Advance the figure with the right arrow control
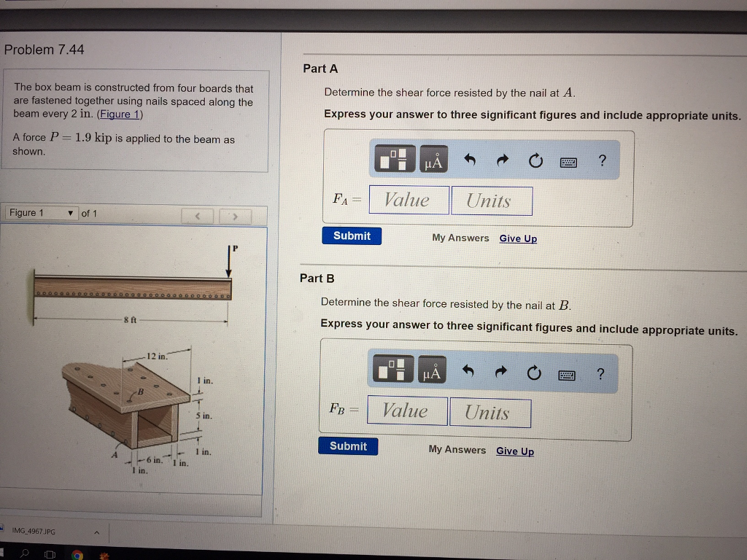This screenshot has width=747, height=560. click(236, 217)
